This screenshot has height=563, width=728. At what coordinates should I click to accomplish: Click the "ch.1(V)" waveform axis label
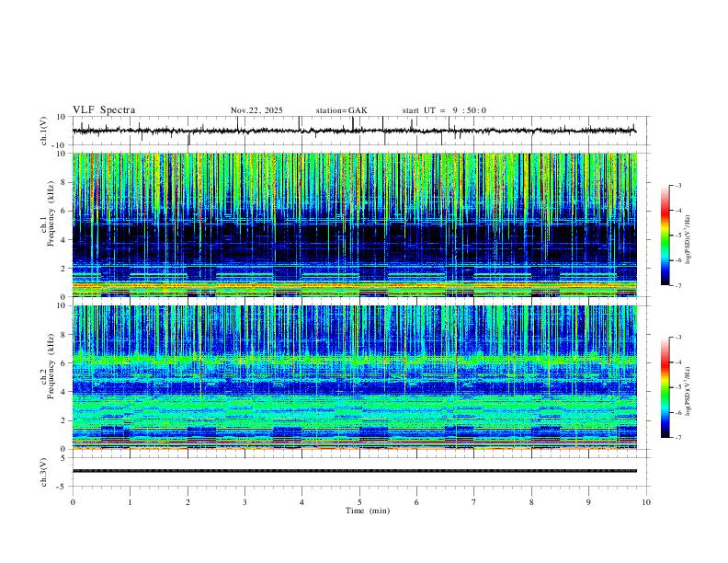point(44,131)
